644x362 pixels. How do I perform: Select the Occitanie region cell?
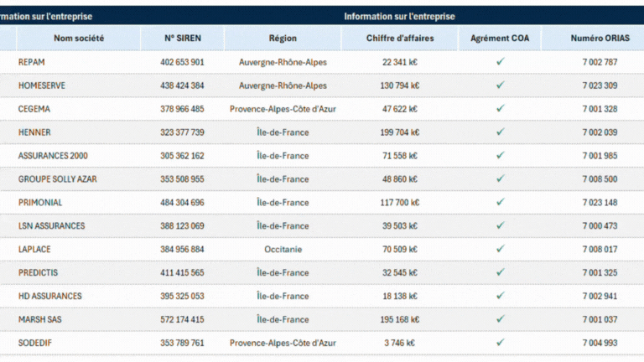(x=283, y=250)
